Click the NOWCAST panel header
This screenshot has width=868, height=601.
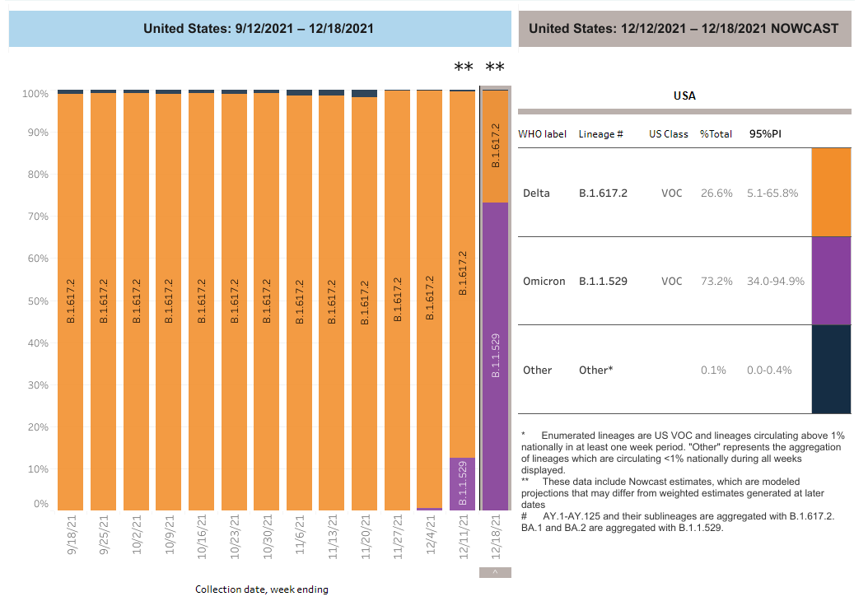686,28
